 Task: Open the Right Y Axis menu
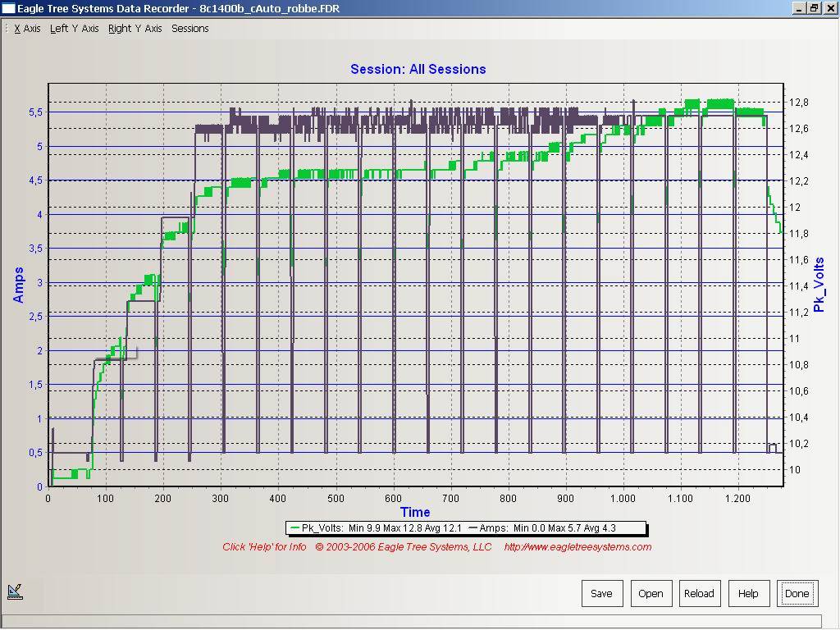click(x=135, y=29)
